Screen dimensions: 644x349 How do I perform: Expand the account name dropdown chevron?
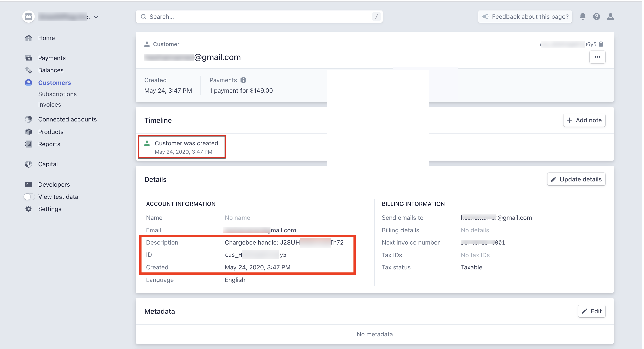96,17
